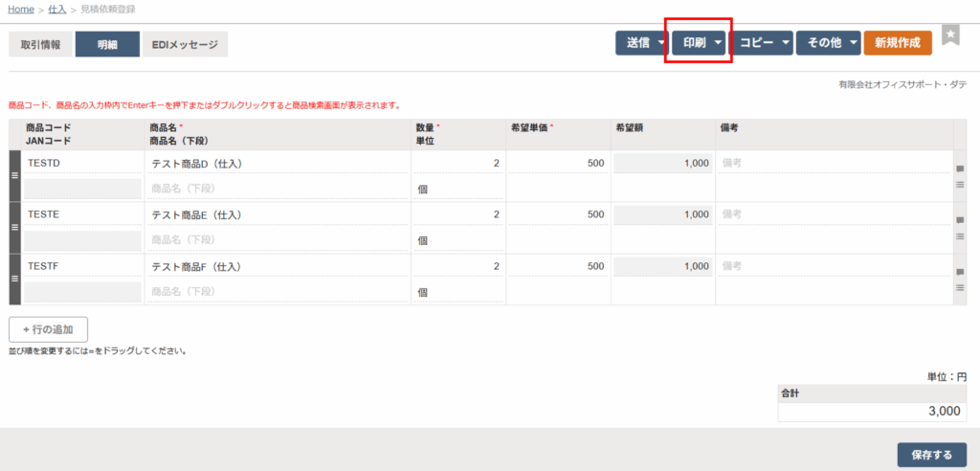This screenshot has width=980, height=471.
Task: Expand the 送信 dropdown button
Action: (642, 43)
